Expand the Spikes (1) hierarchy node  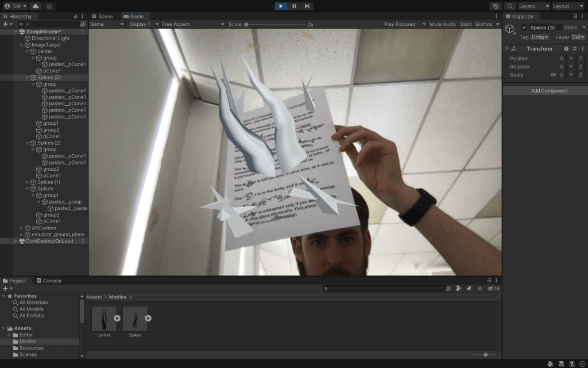(x=28, y=182)
